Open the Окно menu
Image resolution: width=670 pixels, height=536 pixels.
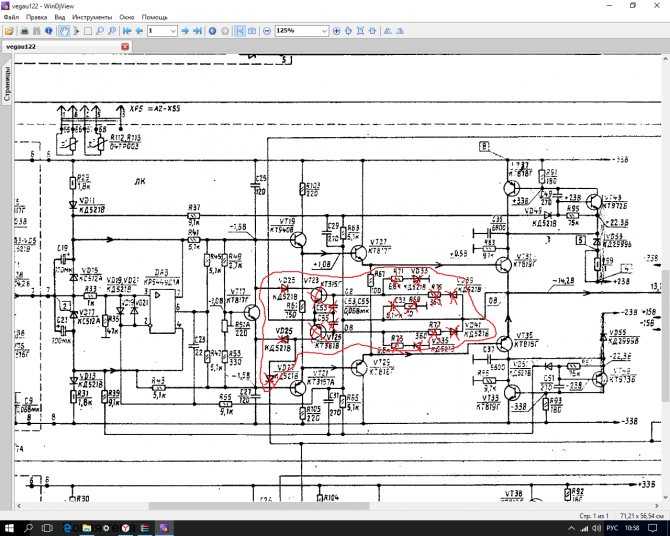pos(127,17)
